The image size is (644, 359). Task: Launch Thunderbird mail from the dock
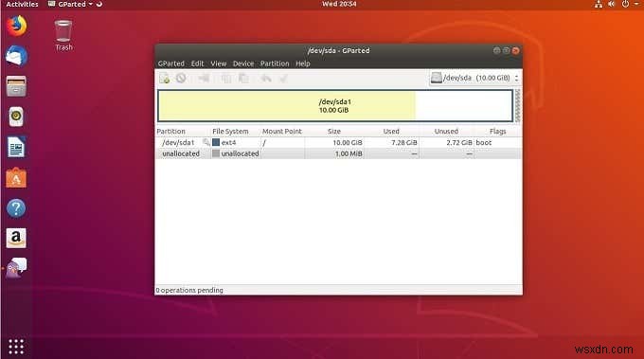[x=16, y=56]
